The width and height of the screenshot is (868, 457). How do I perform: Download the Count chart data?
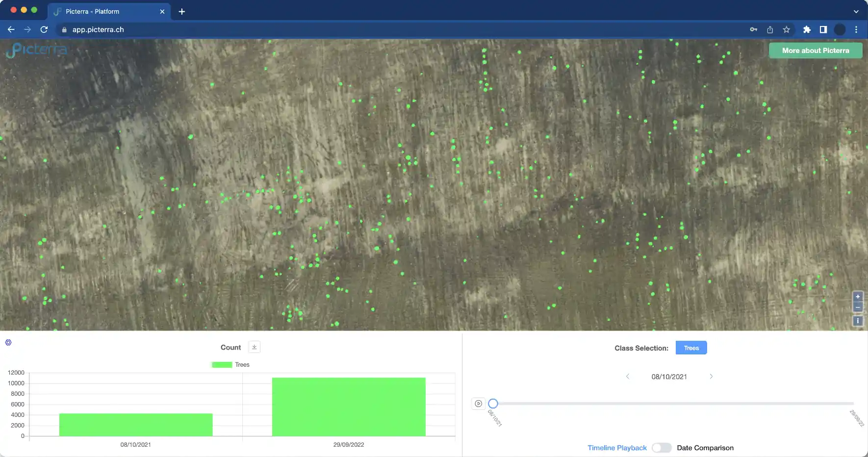point(254,347)
